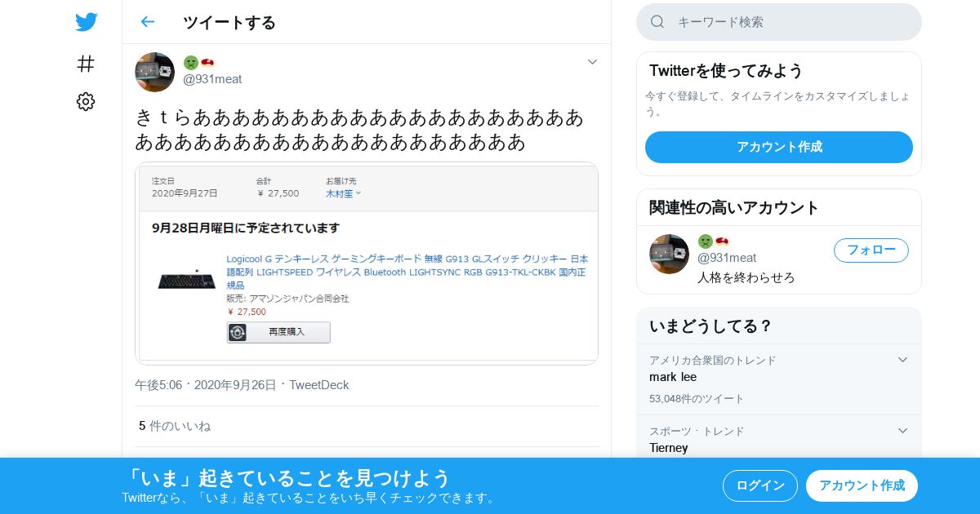Click the いまどうしてる？ heading

point(710,326)
